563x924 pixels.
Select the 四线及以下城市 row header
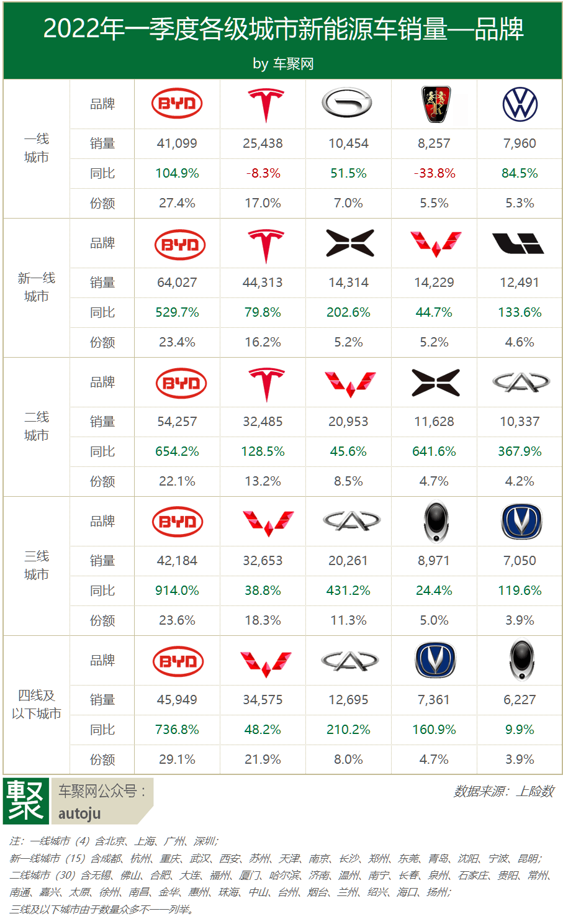tap(37, 705)
